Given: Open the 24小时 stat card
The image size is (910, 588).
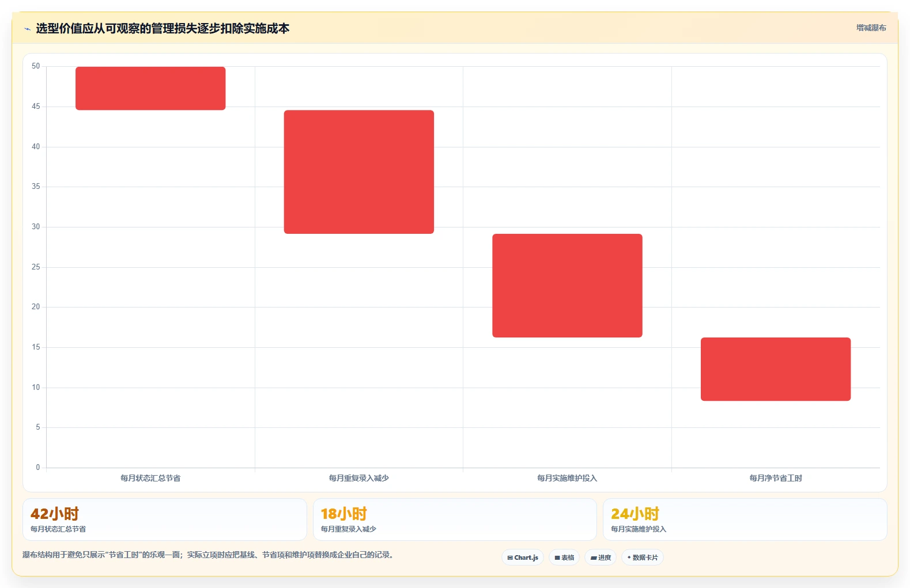Looking at the screenshot, I should [x=745, y=519].
